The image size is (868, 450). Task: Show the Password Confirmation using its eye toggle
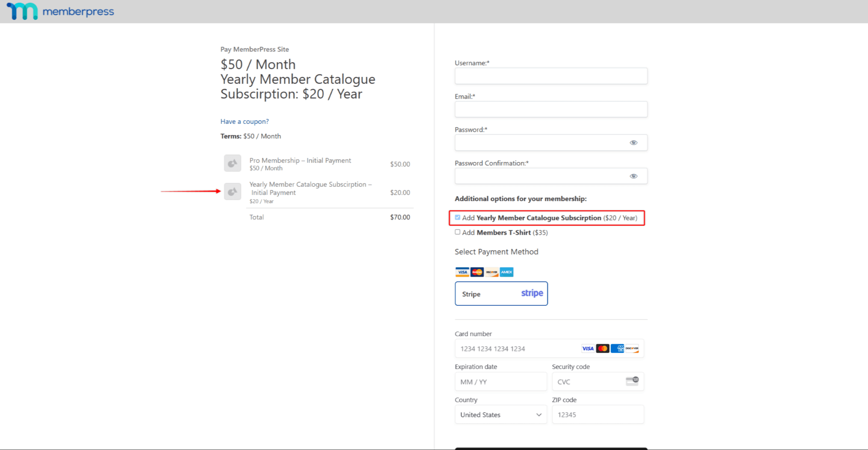click(633, 176)
